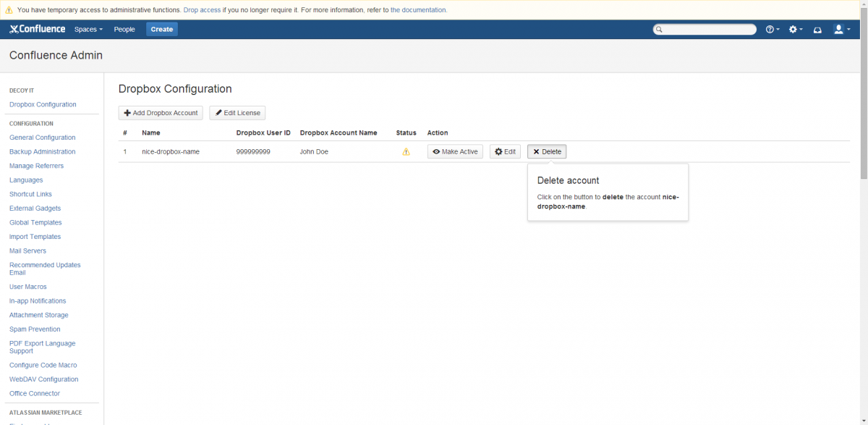Open Office Connector
Image resolution: width=868 pixels, height=425 pixels.
[x=35, y=394]
